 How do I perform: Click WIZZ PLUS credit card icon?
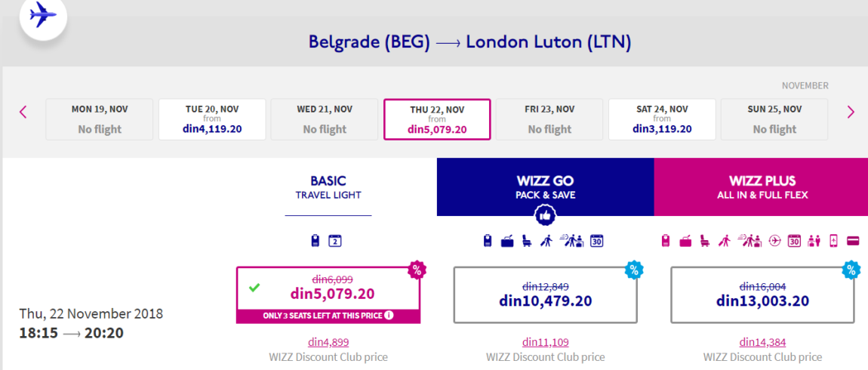coord(853,241)
